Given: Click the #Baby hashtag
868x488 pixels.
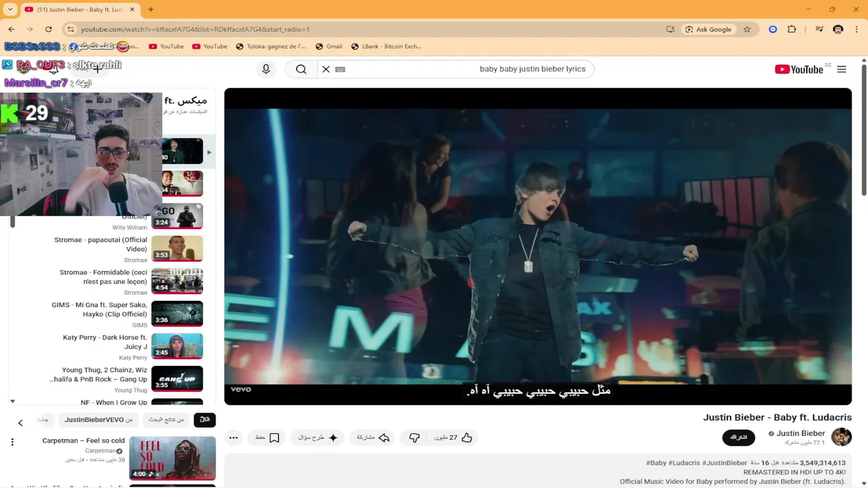Looking at the screenshot, I should click(x=656, y=463).
